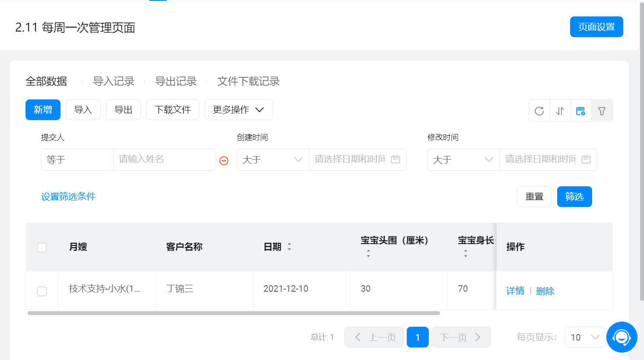Open the customer service chat bubble
Viewport: 644px width, 360px height.
tap(622, 337)
